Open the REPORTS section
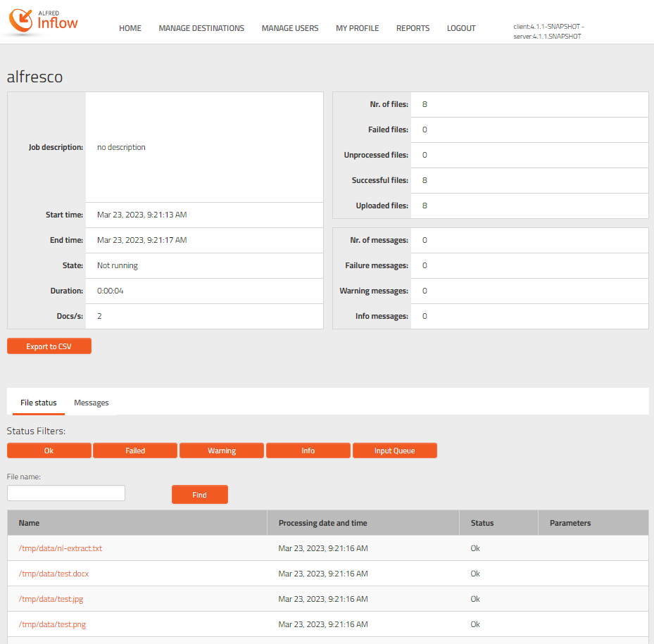The width and height of the screenshot is (654, 644). 413,29
